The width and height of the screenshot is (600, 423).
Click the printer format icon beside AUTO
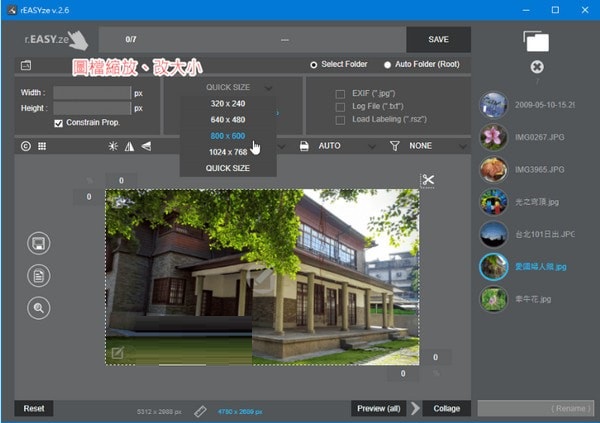[x=304, y=146]
